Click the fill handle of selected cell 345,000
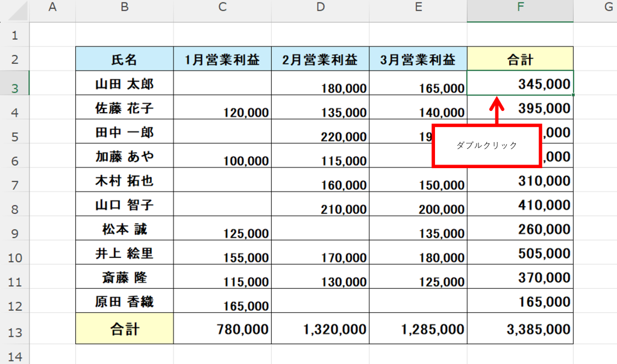Viewport: 617px width, 364px height. [574, 95]
